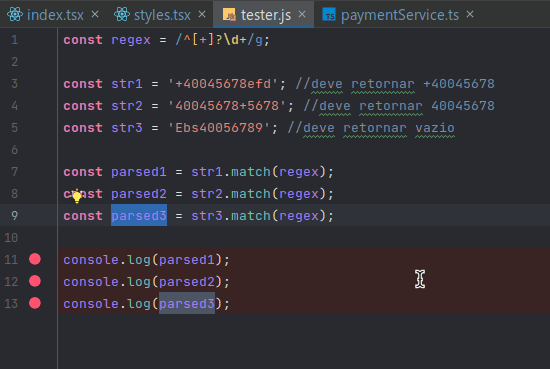Click the TS file icon on paymentService.ts tab

coord(329,15)
